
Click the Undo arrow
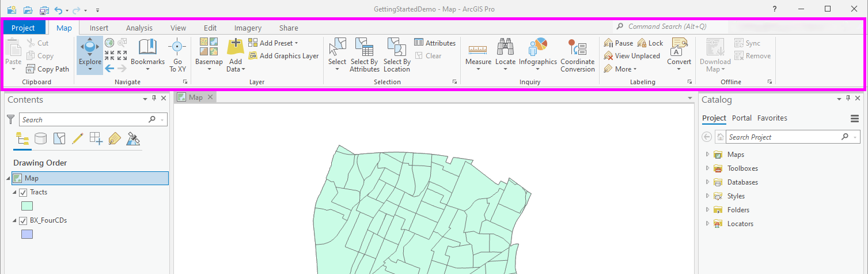(x=58, y=10)
